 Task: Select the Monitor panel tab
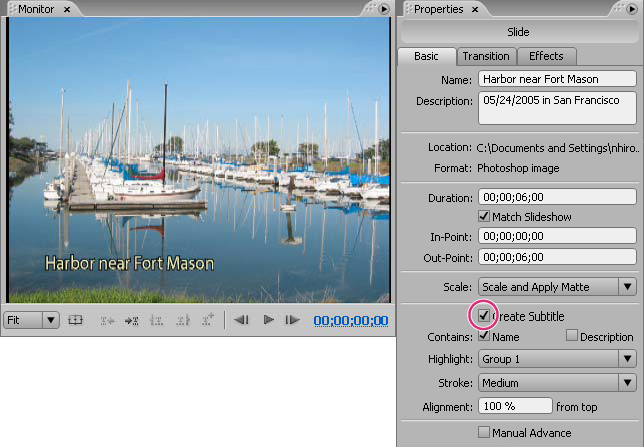tap(36, 9)
